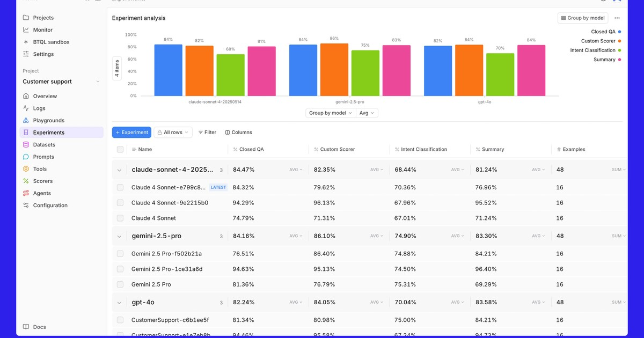Check the plain Gemini 2.5 Pro row checkbox
This screenshot has width=644, height=338.
pos(120,284)
